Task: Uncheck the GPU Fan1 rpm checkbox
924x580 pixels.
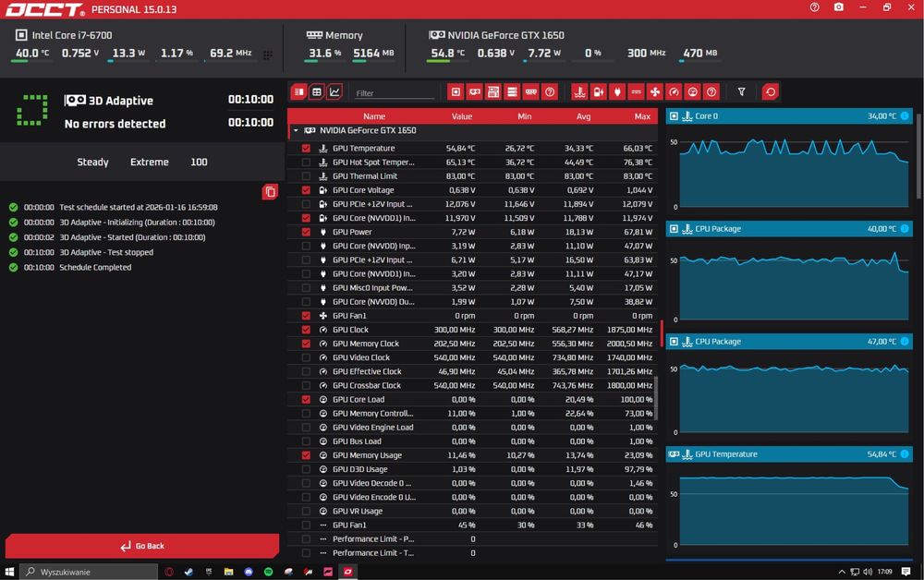Action: [306, 316]
